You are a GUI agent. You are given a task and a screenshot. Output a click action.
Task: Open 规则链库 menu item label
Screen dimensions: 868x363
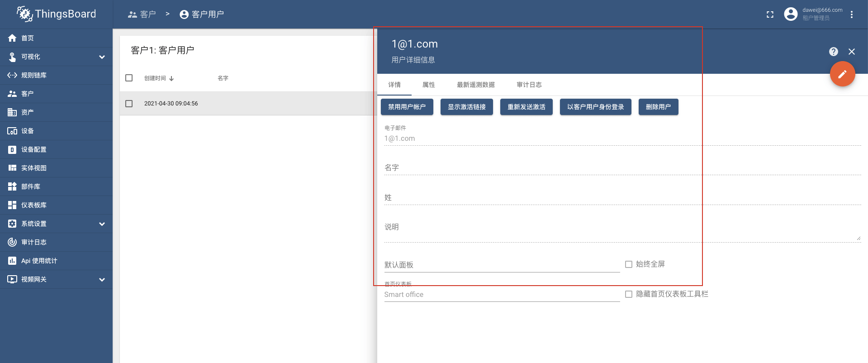(34, 75)
